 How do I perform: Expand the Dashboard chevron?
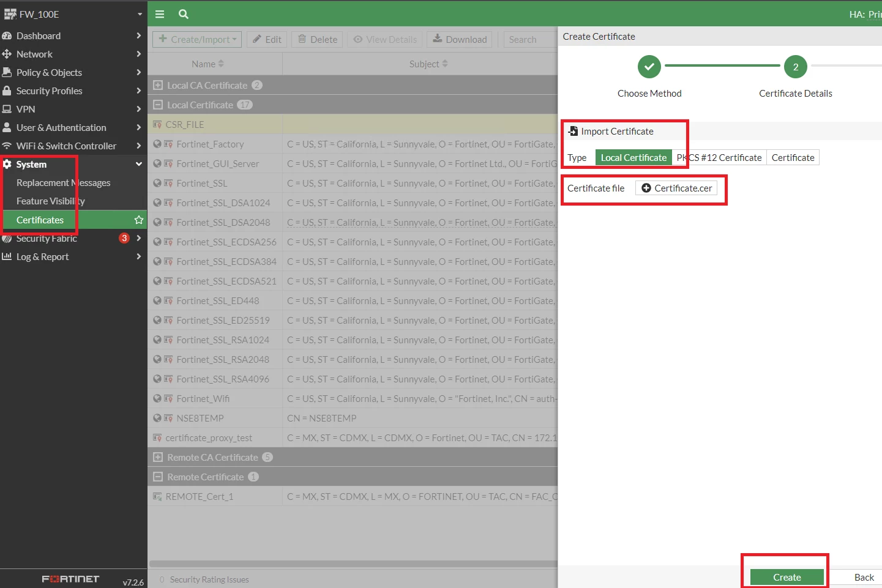pos(139,35)
